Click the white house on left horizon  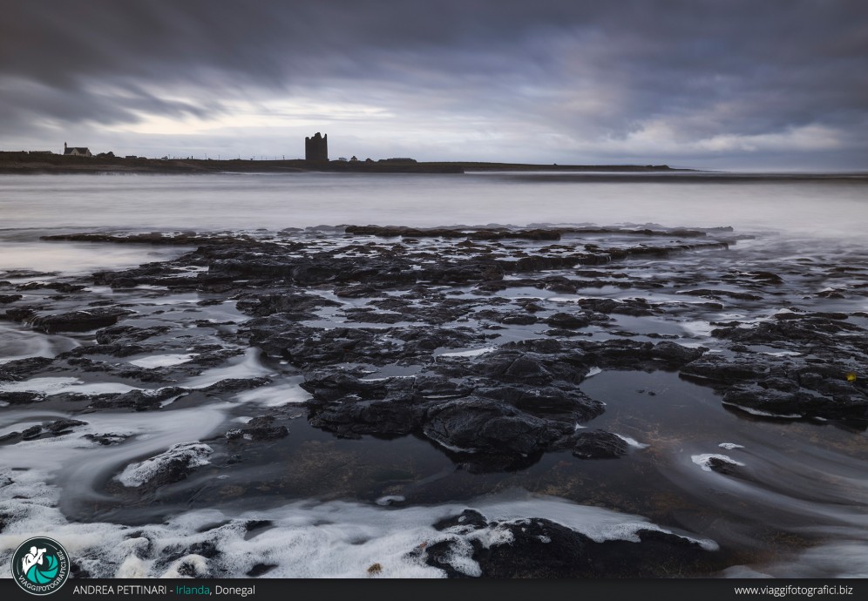(x=77, y=151)
